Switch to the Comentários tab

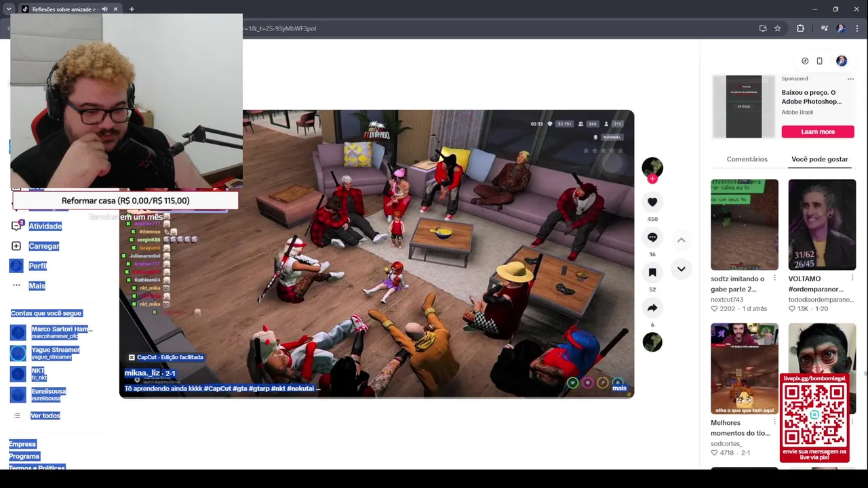pos(747,159)
